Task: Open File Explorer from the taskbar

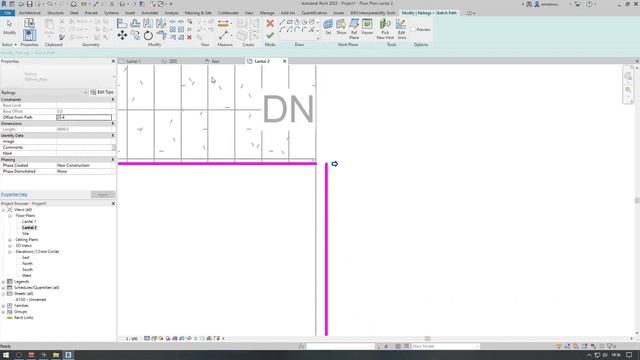Action: (56, 355)
